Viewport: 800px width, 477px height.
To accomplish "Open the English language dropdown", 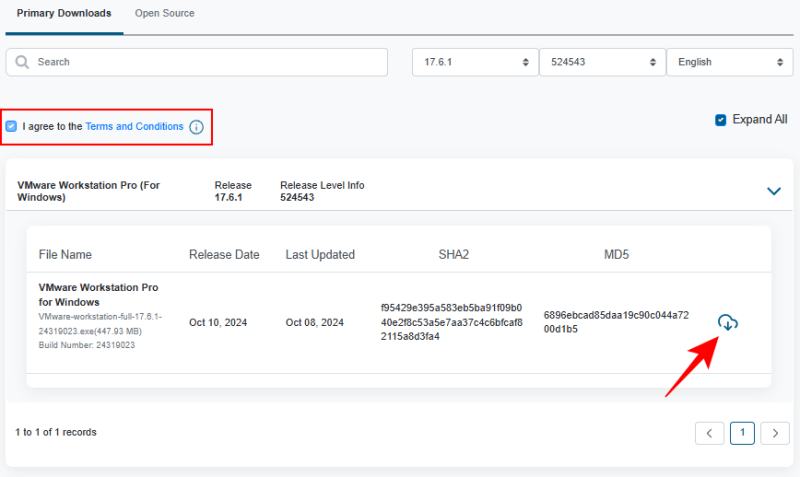I will [729, 62].
